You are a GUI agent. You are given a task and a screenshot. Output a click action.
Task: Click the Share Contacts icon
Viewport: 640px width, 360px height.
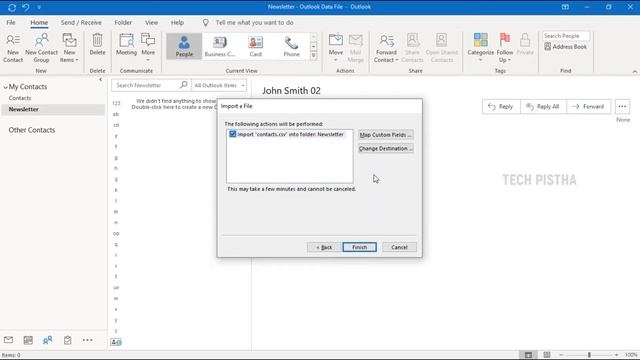click(412, 48)
